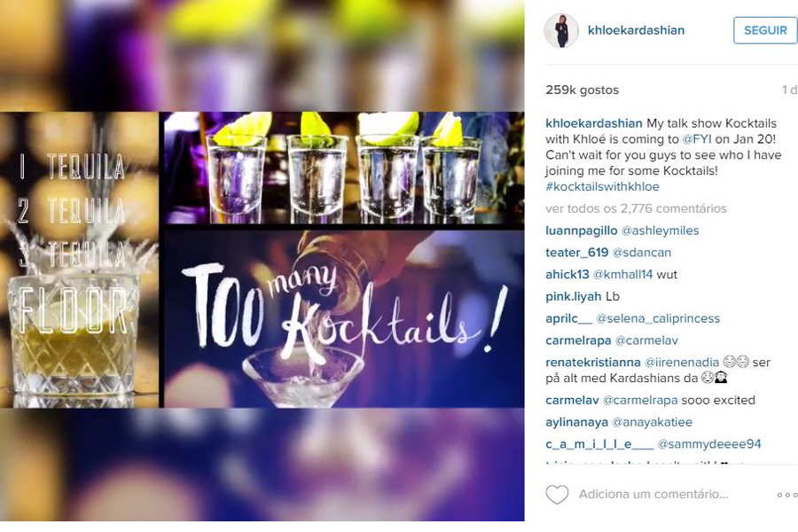
Task: Click the 259k gostos likes count
Action: tap(583, 90)
